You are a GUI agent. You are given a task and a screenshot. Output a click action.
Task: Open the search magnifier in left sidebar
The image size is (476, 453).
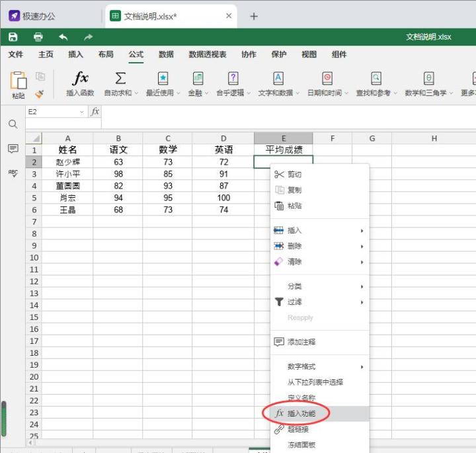click(x=13, y=124)
